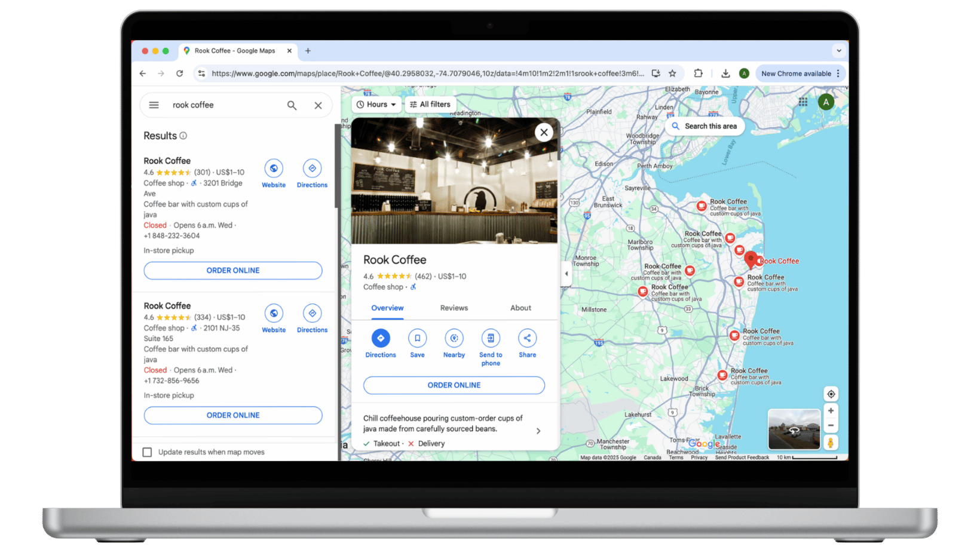
Task: Switch to the Reviews tab
Action: click(x=454, y=308)
